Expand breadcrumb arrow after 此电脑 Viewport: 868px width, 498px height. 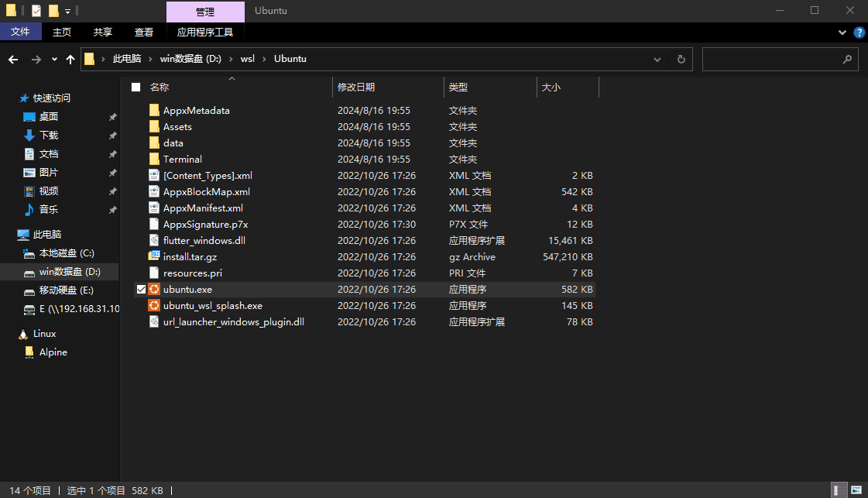[x=150, y=59]
